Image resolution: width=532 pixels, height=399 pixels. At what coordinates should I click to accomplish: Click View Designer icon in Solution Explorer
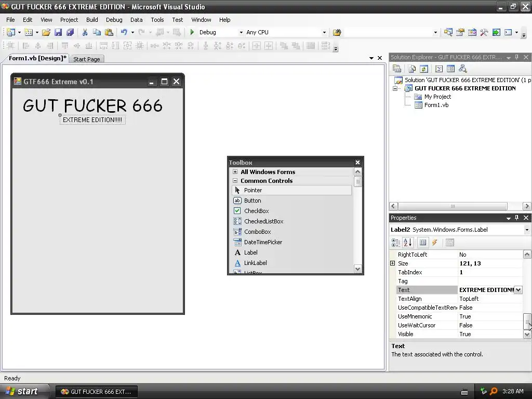[450, 69]
